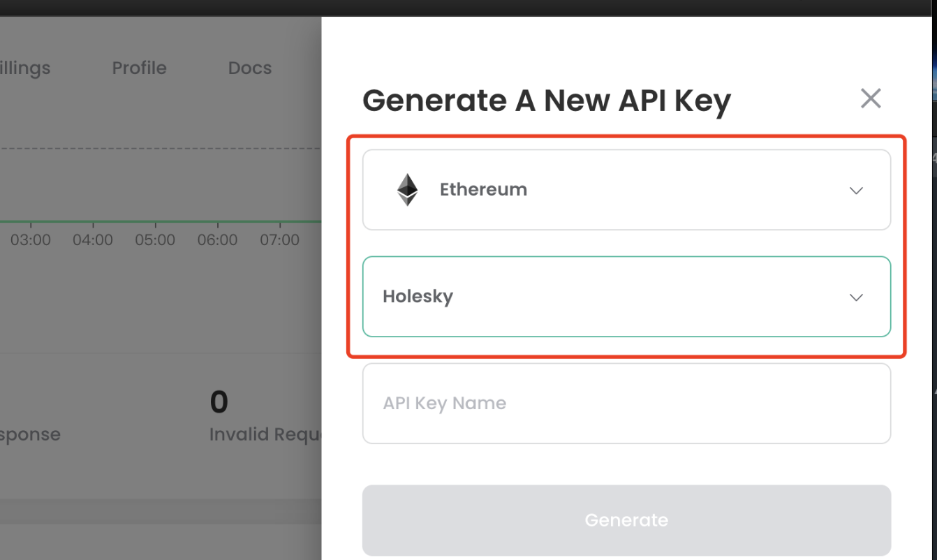Expand the Holesky network dropdown chevron
The width and height of the screenshot is (937, 560).
click(x=856, y=297)
